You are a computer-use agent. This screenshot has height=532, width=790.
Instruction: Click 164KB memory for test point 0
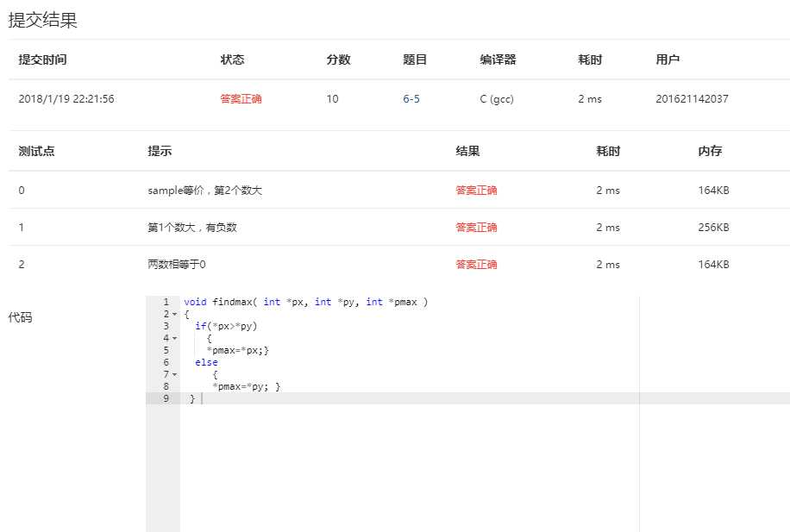[x=713, y=191]
